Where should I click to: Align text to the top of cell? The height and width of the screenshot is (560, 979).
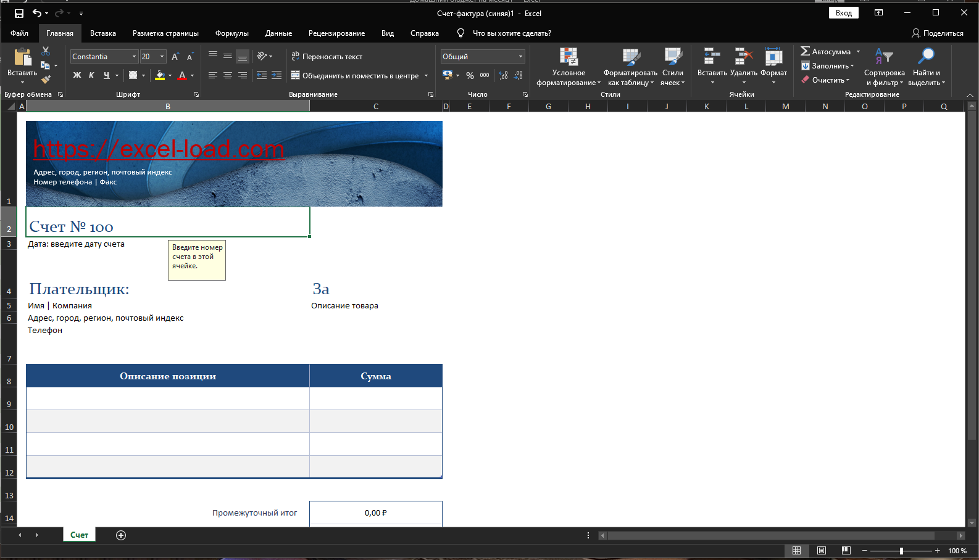click(x=213, y=56)
